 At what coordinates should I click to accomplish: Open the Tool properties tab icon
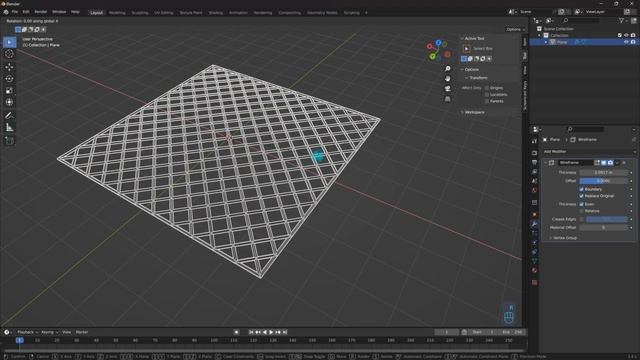534,141
